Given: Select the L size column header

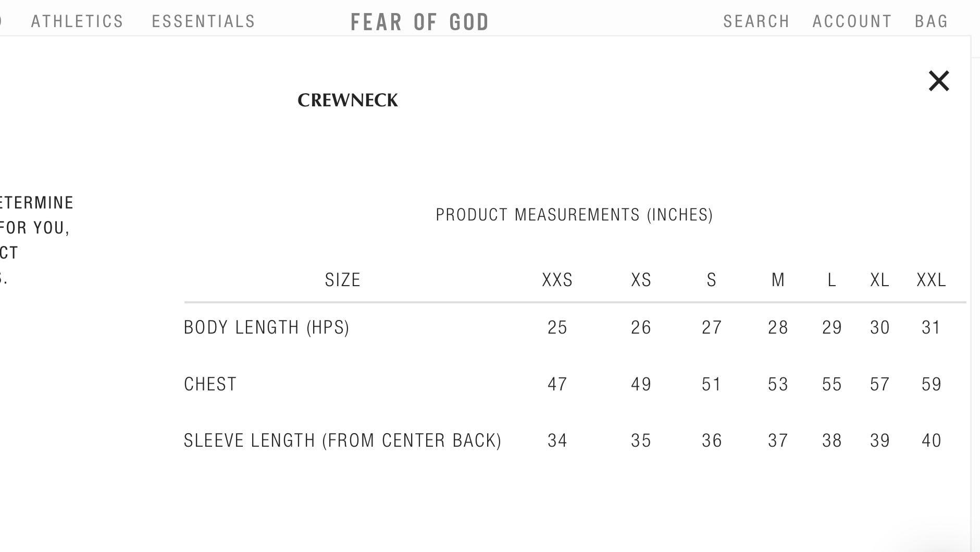Looking at the screenshot, I should pyautogui.click(x=832, y=280).
